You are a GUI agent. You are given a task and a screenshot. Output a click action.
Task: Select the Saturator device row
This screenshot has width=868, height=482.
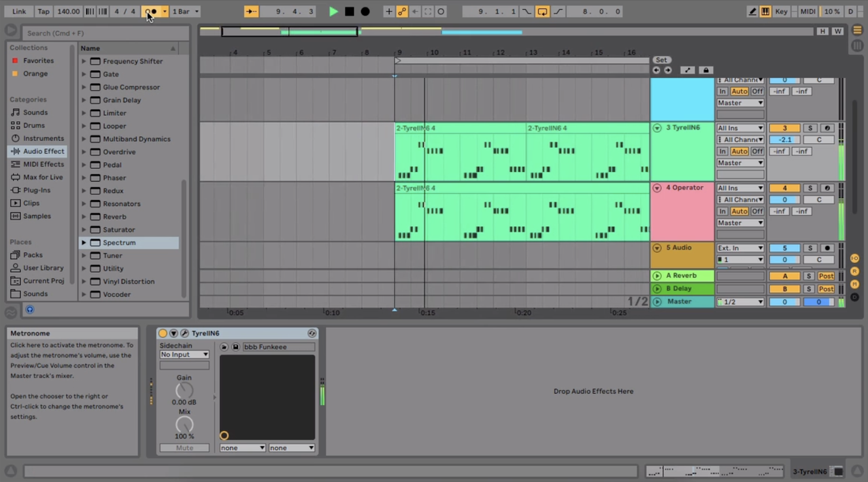tap(129, 229)
